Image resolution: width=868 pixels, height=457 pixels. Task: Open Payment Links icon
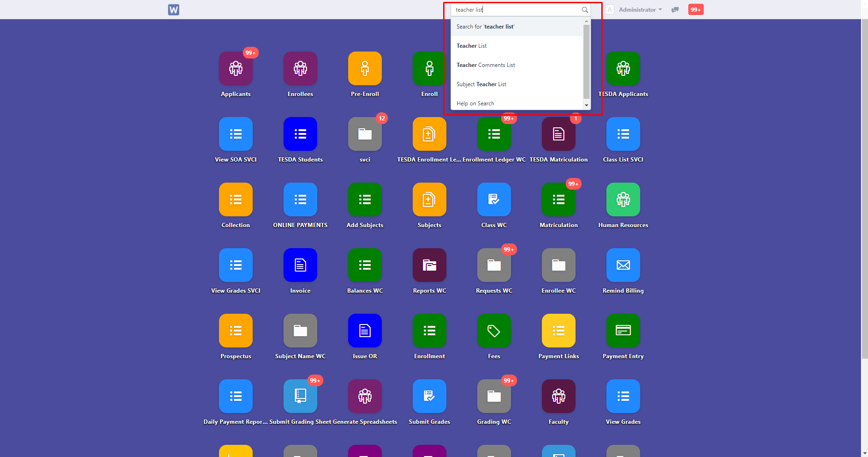pyautogui.click(x=559, y=331)
